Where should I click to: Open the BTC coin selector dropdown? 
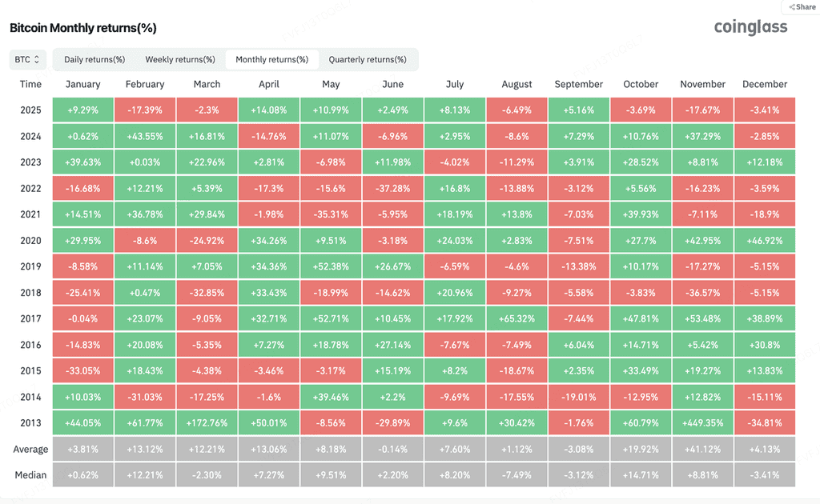point(28,59)
